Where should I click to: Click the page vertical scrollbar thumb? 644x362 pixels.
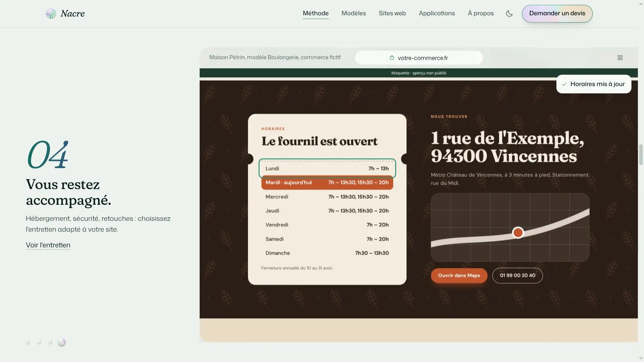coord(641,154)
